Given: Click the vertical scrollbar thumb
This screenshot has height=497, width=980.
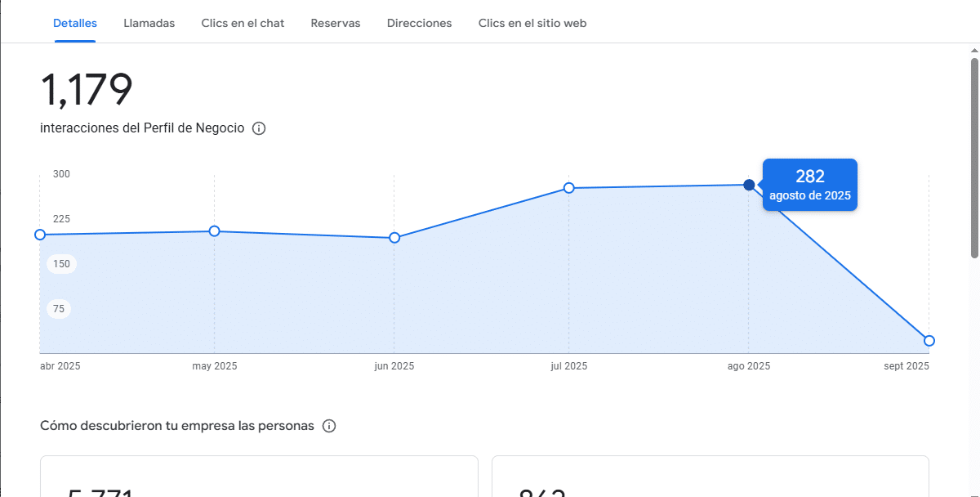Looking at the screenshot, I should (974, 155).
